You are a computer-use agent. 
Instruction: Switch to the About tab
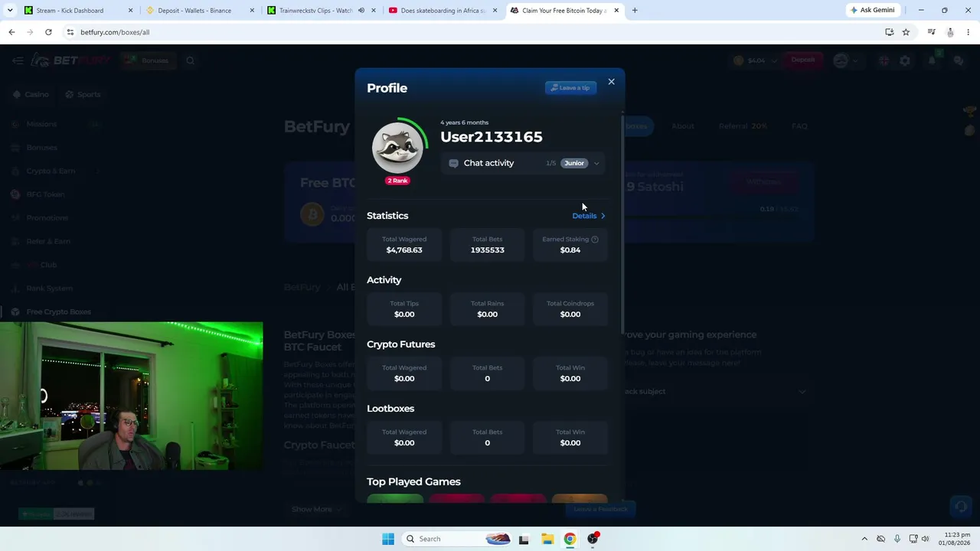pos(683,126)
